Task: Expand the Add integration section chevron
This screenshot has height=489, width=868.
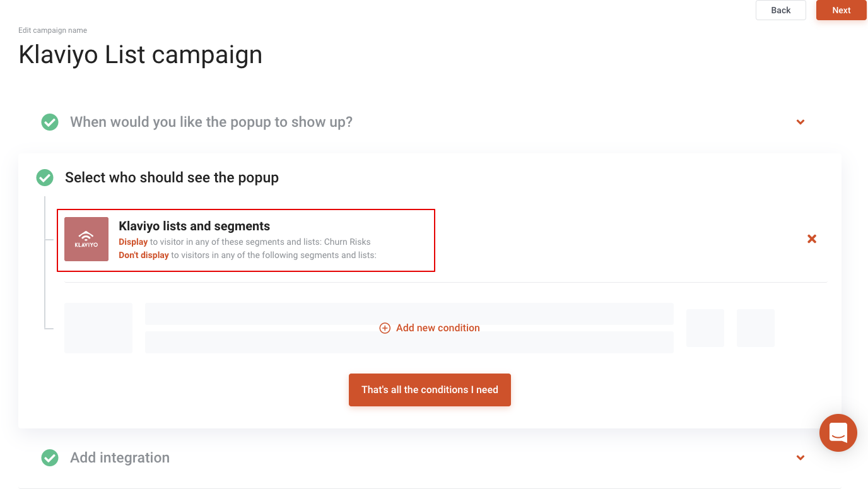Action: (801, 457)
